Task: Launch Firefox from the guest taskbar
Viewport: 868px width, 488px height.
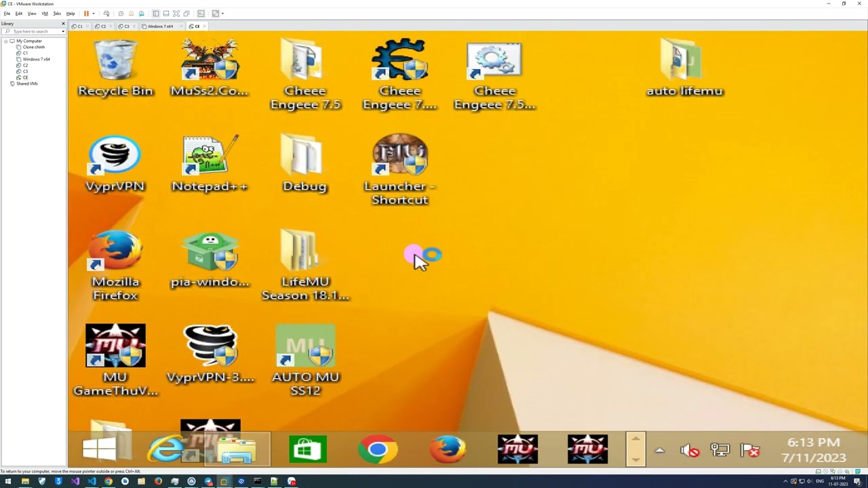Action: [x=448, y=449]
